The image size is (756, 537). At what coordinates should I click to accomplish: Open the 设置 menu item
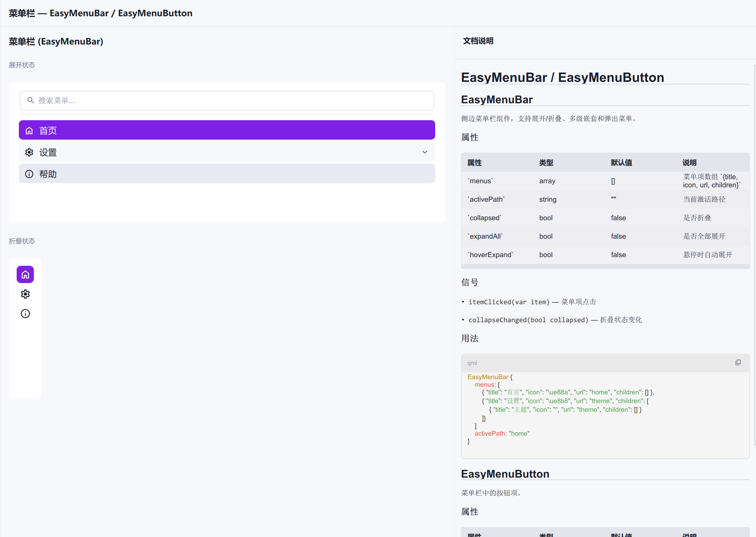tap(227, 152)
